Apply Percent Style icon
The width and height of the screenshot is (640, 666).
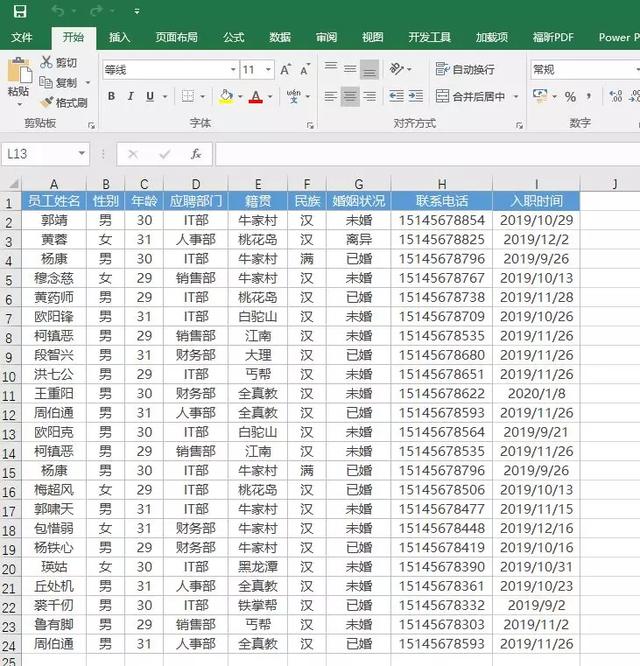coord(570,97)
